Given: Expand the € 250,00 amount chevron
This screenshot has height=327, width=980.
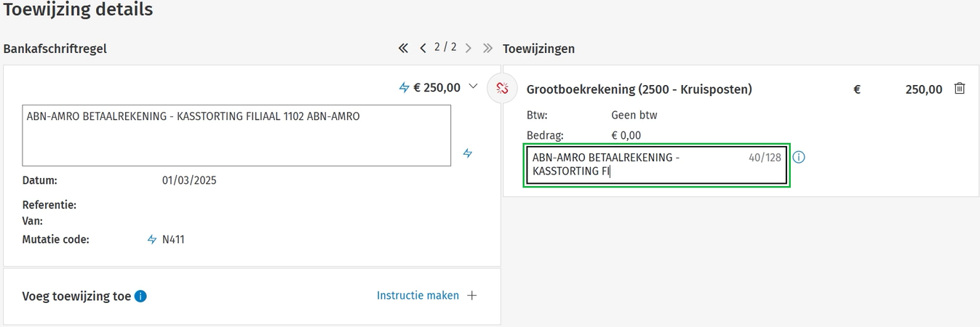Looking at the screenshot, I should [473, 86].
